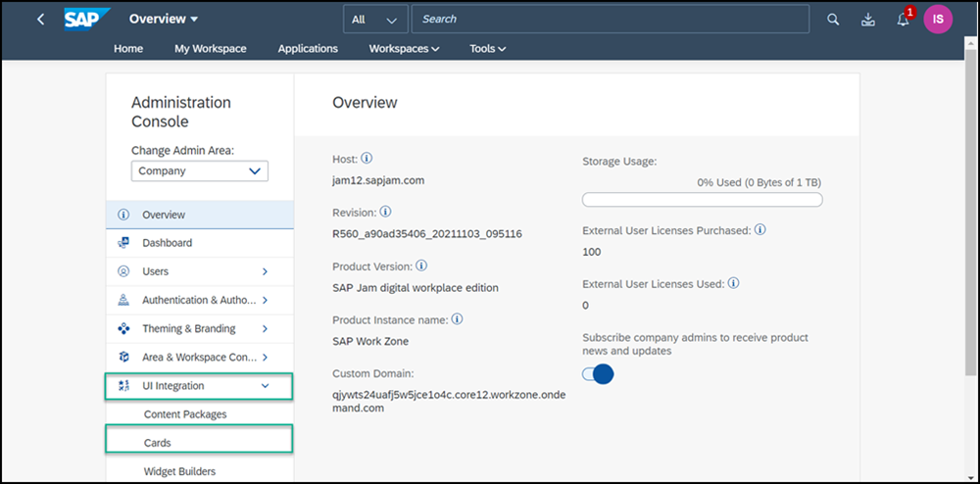Open the Change Admin Area Company dropdown

[199, 171]
